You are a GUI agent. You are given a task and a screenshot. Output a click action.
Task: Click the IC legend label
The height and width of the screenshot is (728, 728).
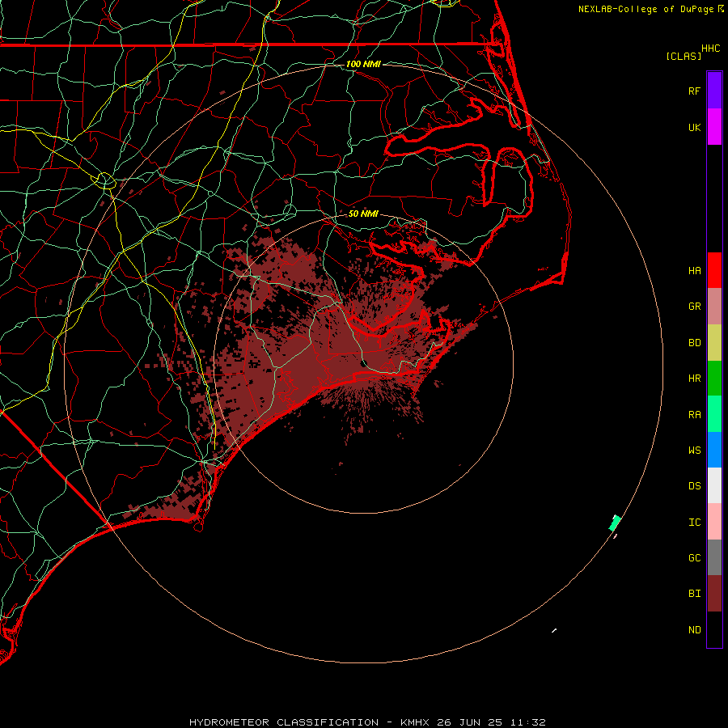coord(694,522)
